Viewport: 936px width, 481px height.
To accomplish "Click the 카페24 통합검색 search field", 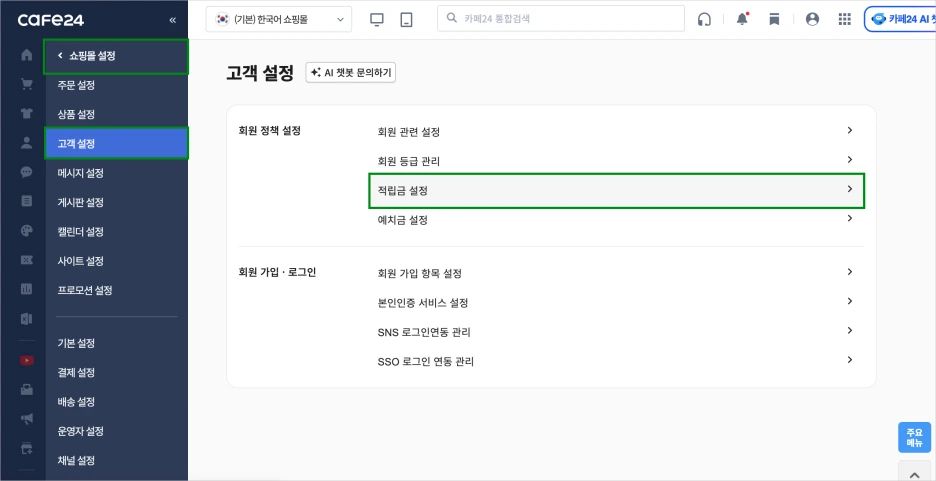I will tap(561, 18).
